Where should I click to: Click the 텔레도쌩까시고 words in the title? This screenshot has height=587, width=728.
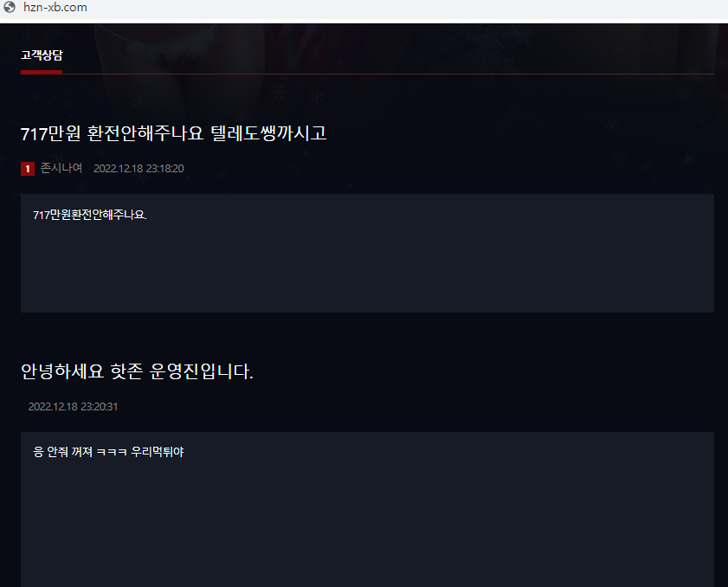tap(269, 133)
